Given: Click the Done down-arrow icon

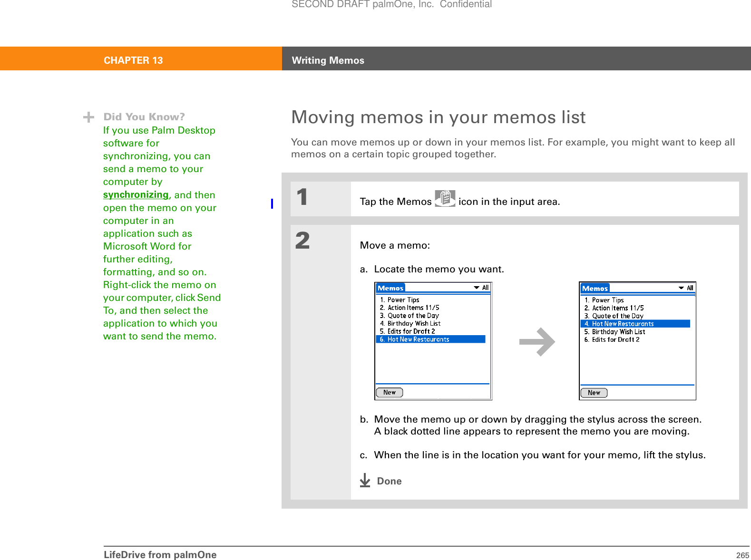Looking at the screenshot, I should 365,480.
